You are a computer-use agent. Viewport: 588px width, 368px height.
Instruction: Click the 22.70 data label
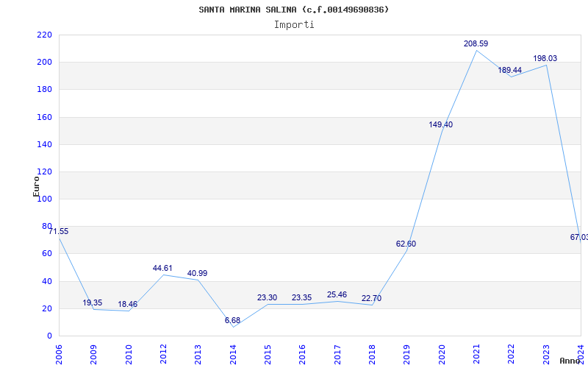pyautogui.click(x=371, y=298)
